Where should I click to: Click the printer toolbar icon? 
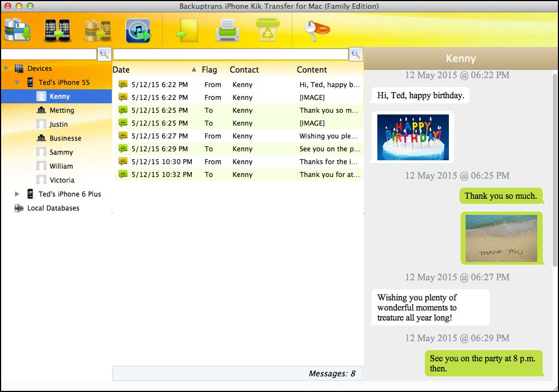click(227, 30)
